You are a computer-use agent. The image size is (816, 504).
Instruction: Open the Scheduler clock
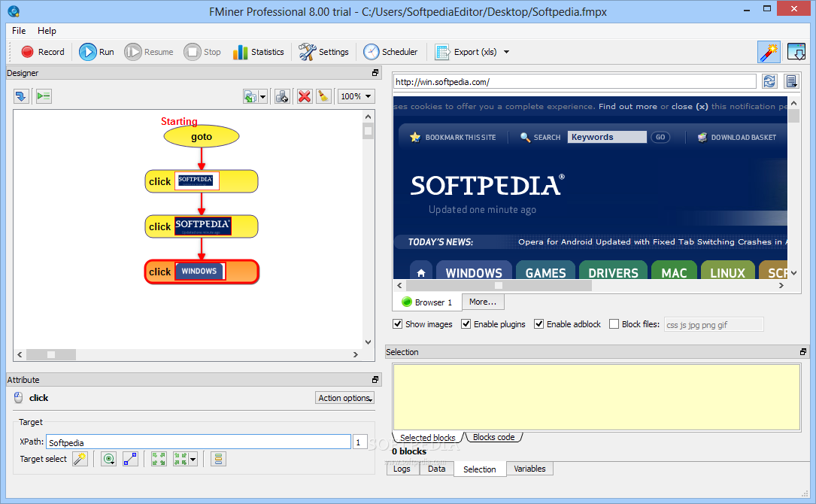click(x=371, y=52)
